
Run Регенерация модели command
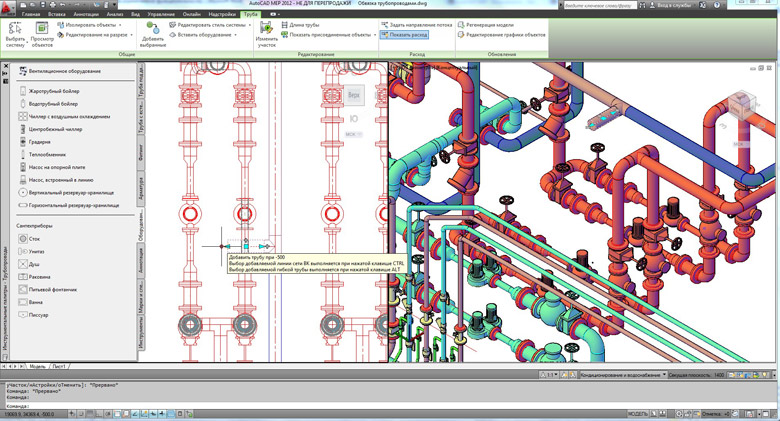point(486,25)
